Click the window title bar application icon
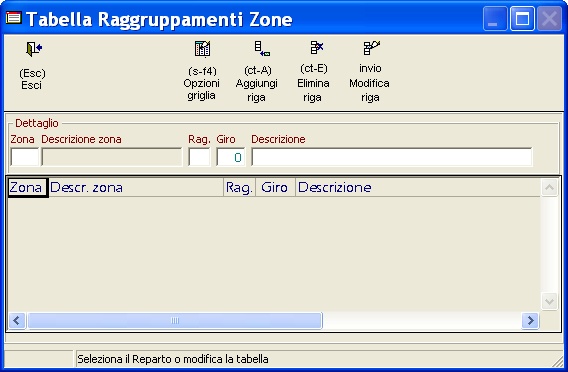The height and width of the screenshot is (372, 568). (14, 18)
